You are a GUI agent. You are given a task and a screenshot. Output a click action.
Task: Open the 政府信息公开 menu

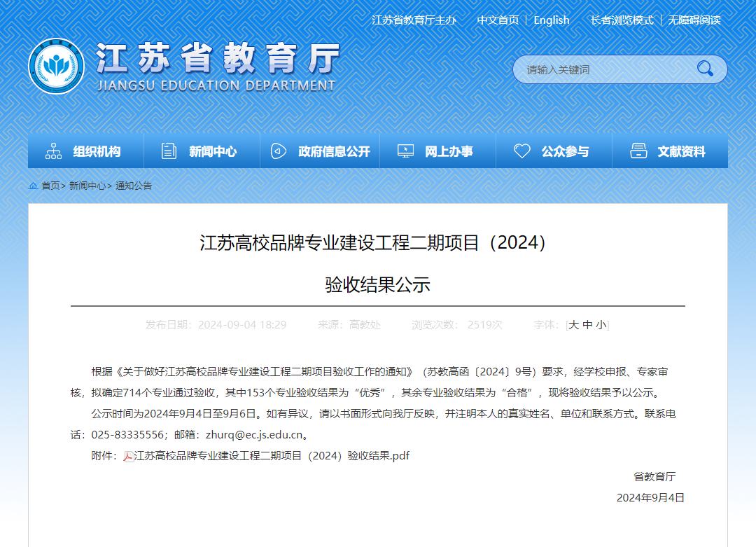tap(320, 151)
